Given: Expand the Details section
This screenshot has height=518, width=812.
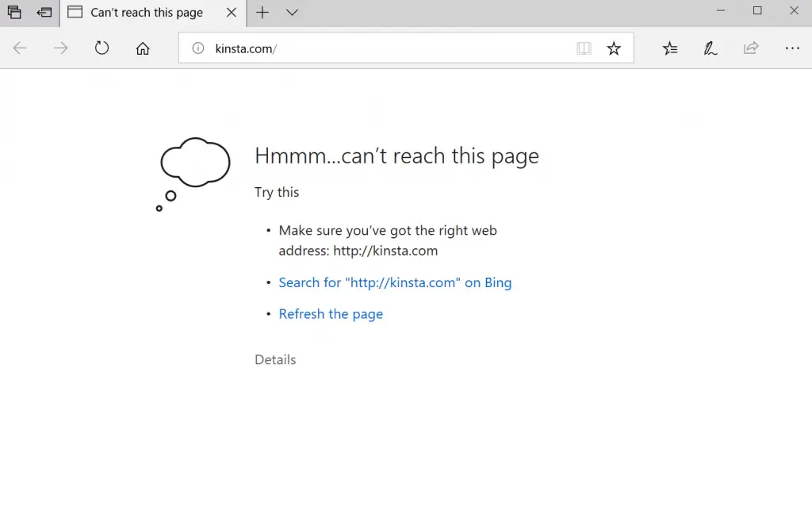Looking at the screenshot, I should (x=275, y=359).
